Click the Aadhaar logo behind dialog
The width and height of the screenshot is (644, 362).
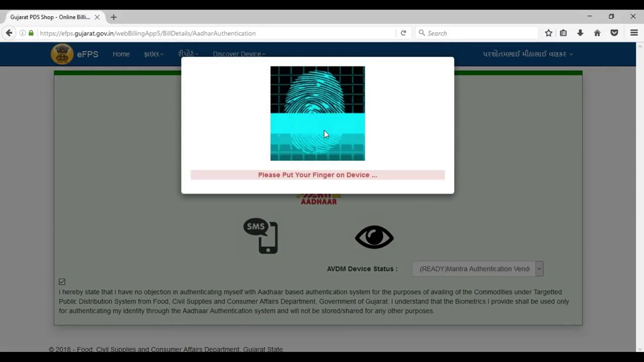click(318, 200)
